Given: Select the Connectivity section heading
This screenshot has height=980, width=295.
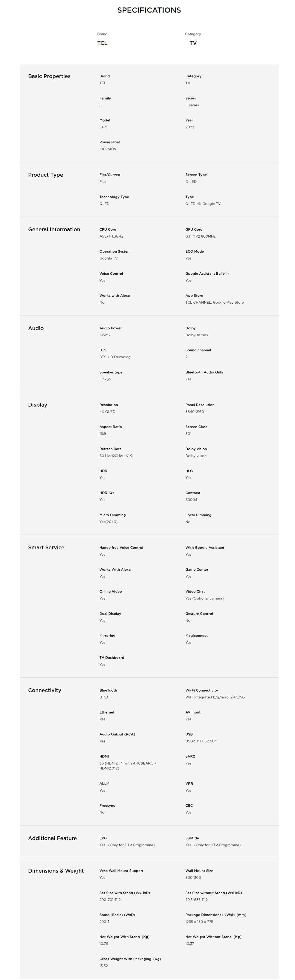Looking at the screenshot, I should tap(45, 690).
